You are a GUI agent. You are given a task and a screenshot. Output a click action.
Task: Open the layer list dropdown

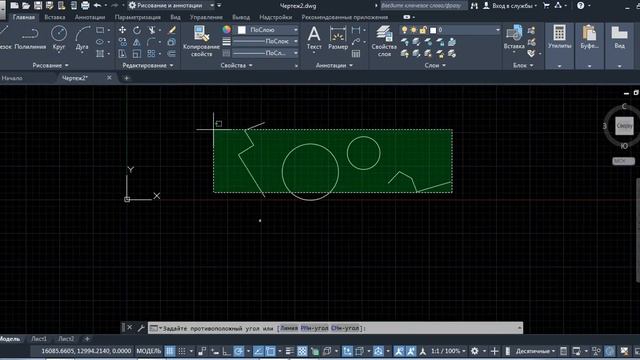[450, 30]
